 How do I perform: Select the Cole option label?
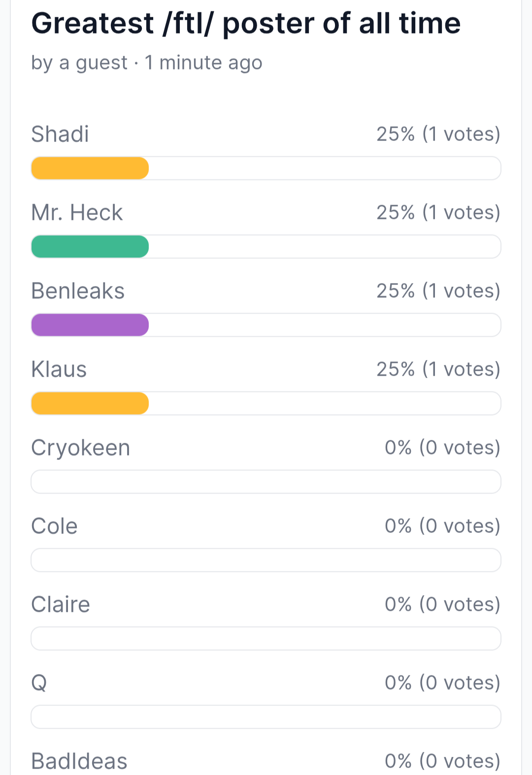point(54,526)
